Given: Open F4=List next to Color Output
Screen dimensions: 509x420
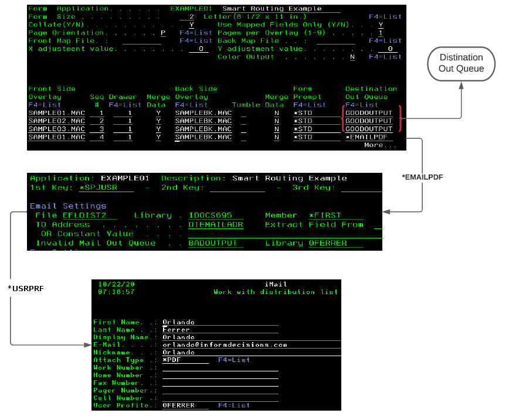Looking at the screenshot, I should (x=385, y=57).
